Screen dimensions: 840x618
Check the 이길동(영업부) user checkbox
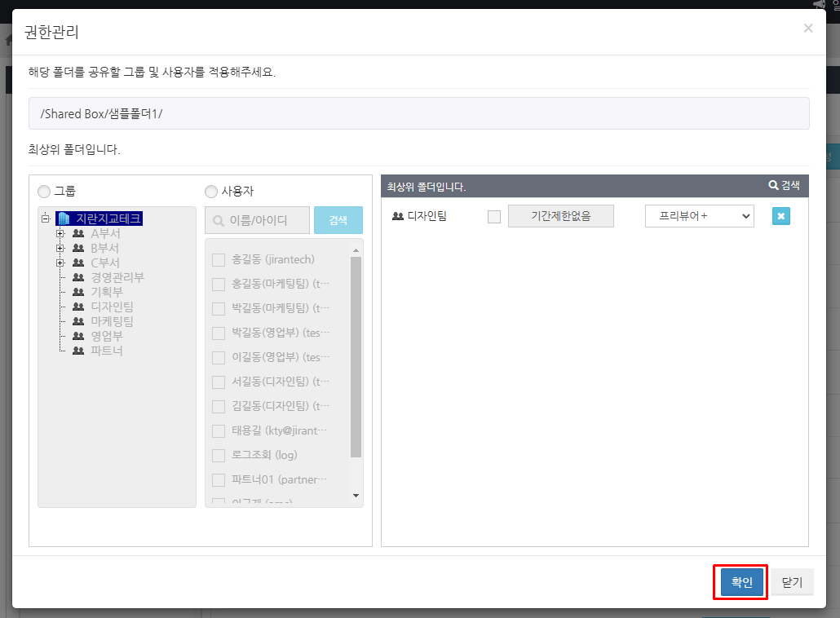[x=219, y=357]
